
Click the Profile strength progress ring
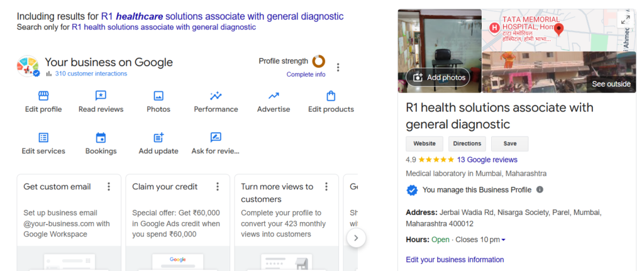pyautogui.click(x=319, y=62)
